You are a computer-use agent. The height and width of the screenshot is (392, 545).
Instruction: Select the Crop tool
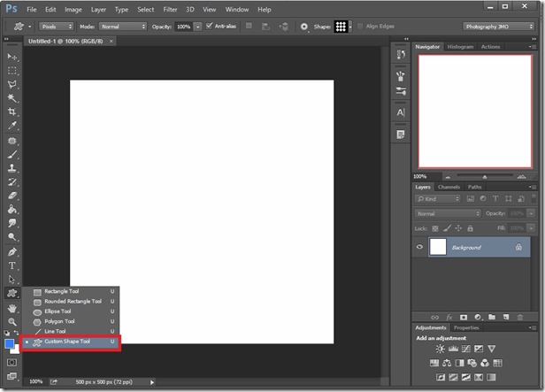point(12,111)
